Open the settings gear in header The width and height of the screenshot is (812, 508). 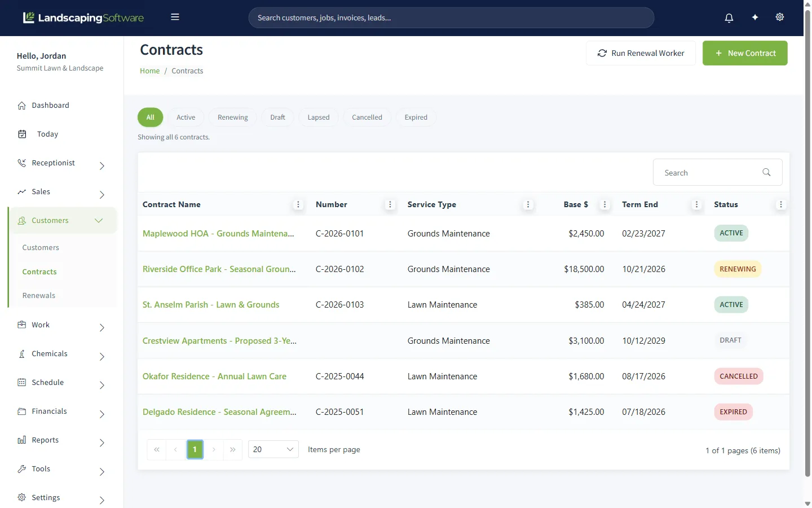point(780,17)
